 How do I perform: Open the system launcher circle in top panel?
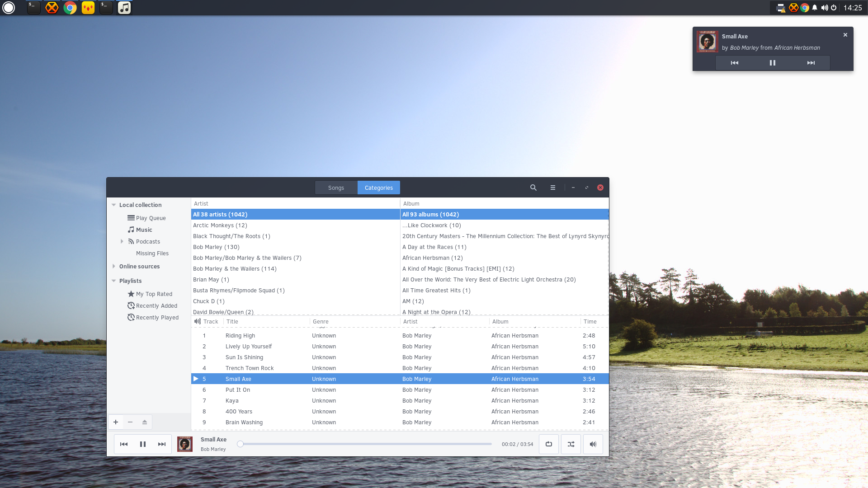click(x=9, y=8)
